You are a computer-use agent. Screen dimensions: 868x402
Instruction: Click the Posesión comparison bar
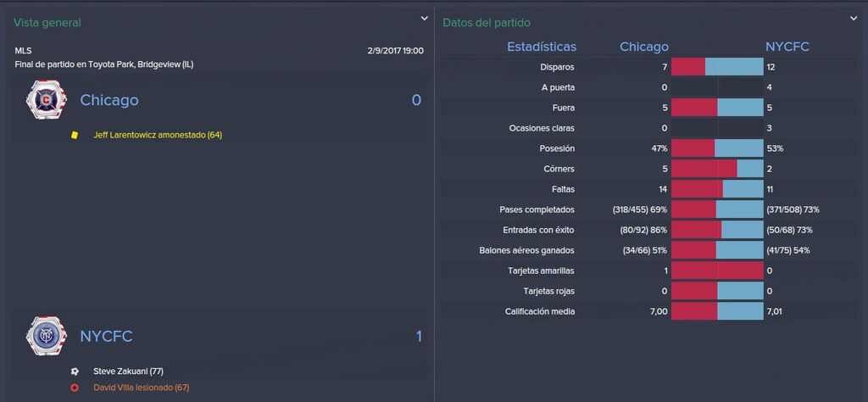(x=717, y=148)
